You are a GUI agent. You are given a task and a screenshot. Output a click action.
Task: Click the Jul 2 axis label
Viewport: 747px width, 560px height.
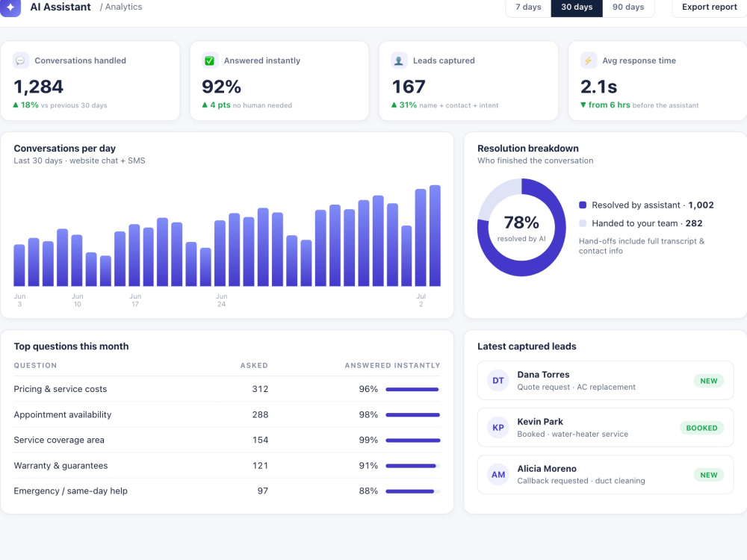[421, 300]
